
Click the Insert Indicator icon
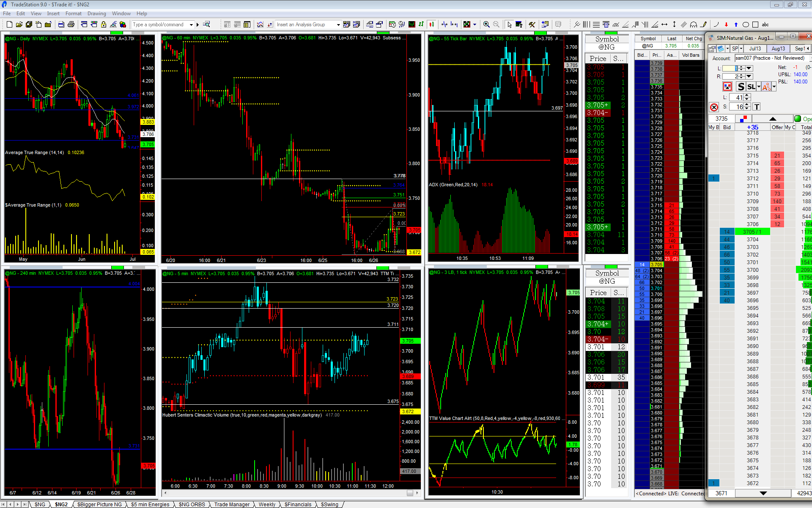(x=260, y=25)
